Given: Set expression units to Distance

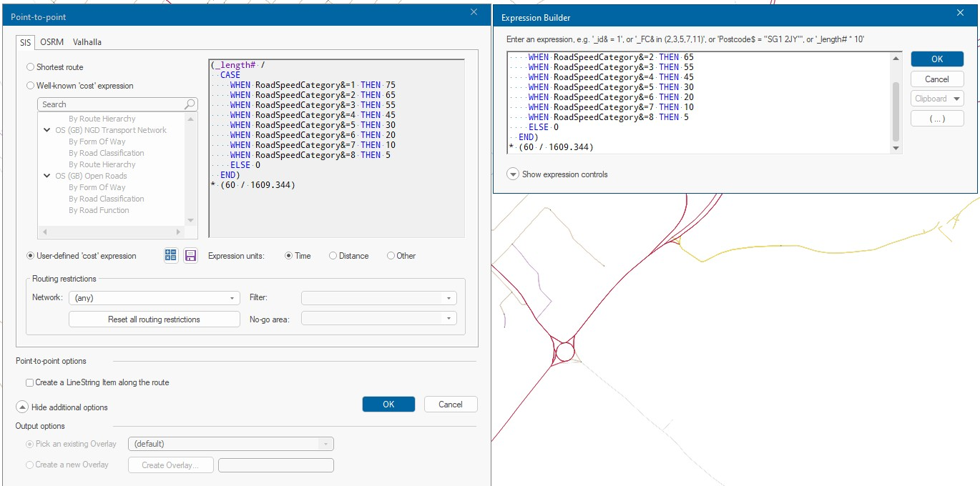Looking at the screenshot, I should pos(348,256).
